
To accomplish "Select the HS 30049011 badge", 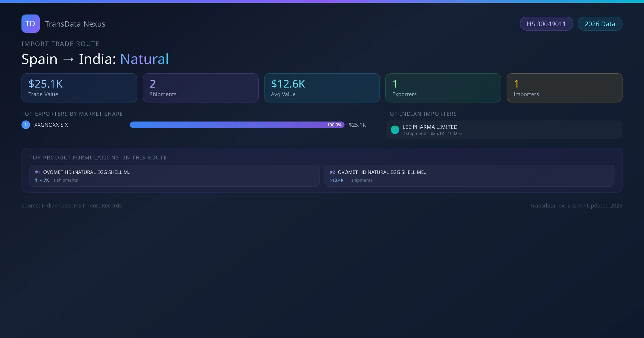I will point(546,24).
